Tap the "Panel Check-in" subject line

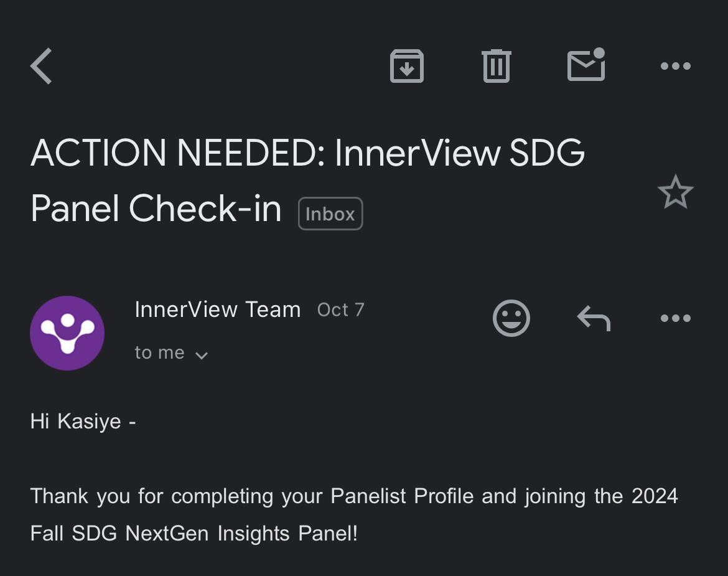[x=156, y=208]
